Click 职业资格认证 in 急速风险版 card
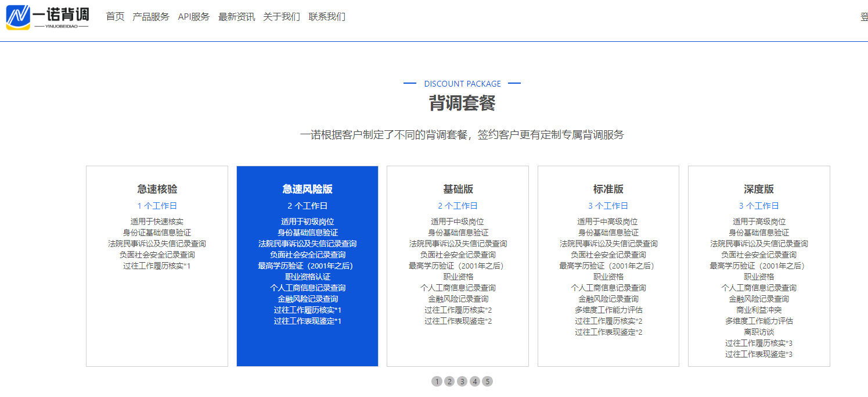 [x=308, y=277]
